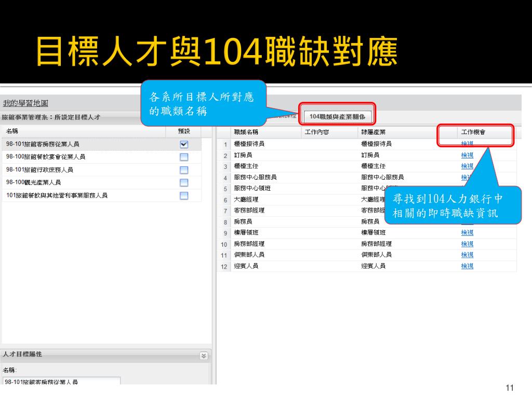Select 101旅館餐飲與其他營利事業服務人員 list row
The image size is (532, 399).
(x=102, y=195)
